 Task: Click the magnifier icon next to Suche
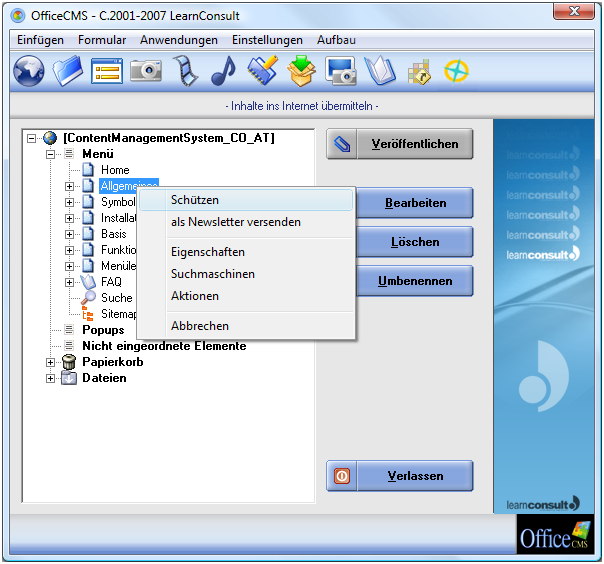[x=88, y=297]
